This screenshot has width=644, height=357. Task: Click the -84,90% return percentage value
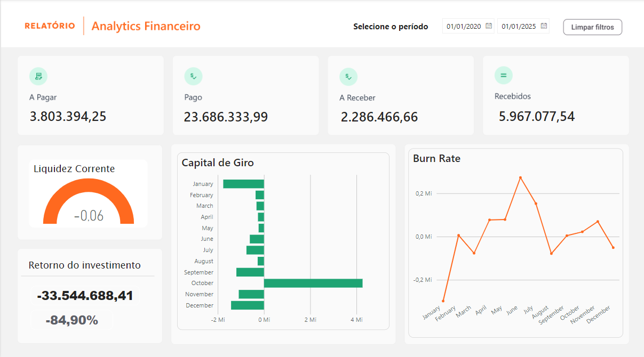coord(72,320)
